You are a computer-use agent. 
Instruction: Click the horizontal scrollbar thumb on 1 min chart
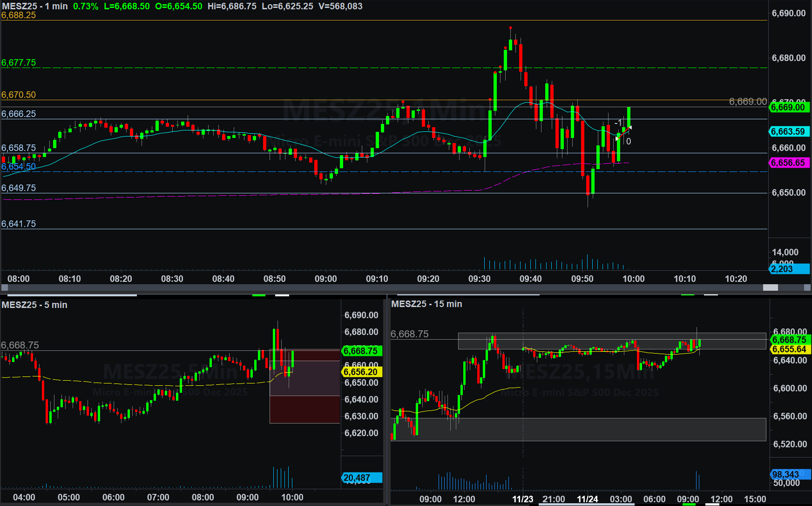coord(770,288)
